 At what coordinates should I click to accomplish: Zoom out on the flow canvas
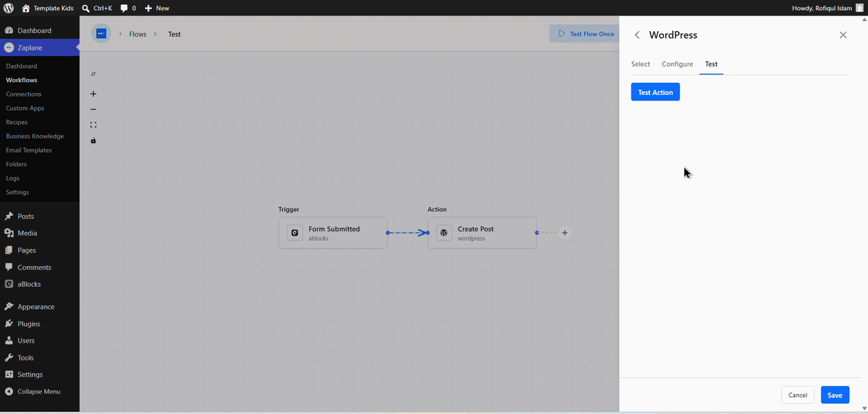click(94, 109)
